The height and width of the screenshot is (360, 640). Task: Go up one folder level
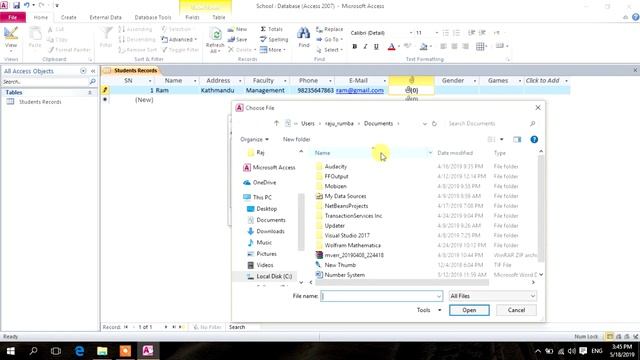pyautogui.click(x=276, y=123)
